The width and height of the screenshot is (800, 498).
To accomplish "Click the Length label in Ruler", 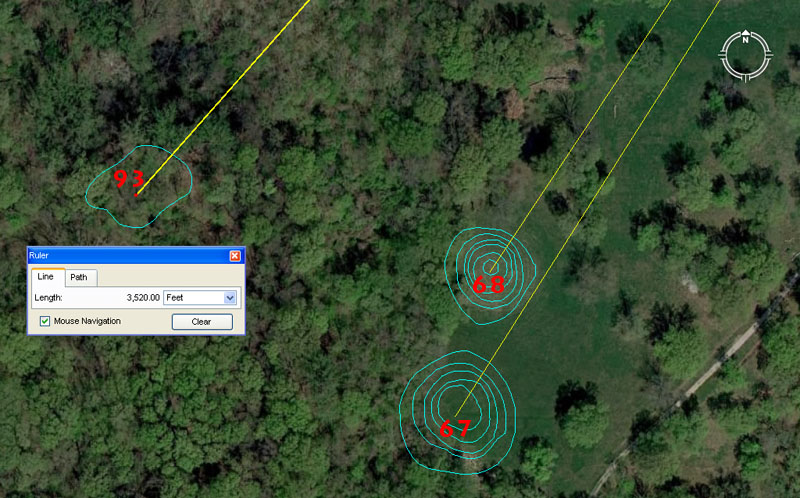I will [49, 297].
